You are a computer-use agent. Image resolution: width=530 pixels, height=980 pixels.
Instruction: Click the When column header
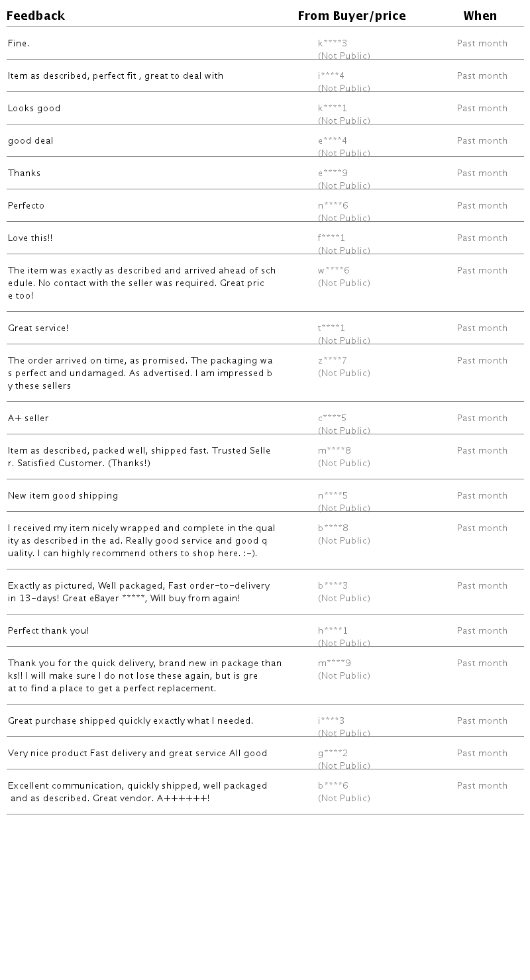coord(480,16)
